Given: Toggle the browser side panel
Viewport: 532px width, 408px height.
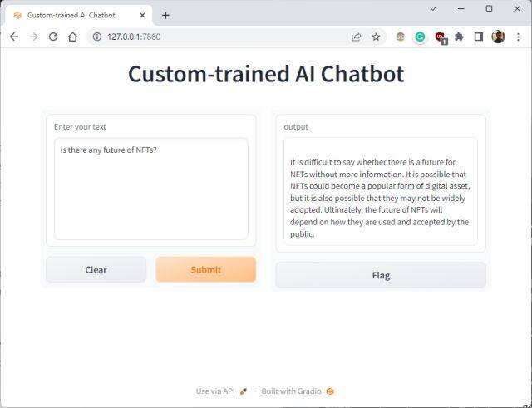Looking at the screenshot, I should (x=479, y=37).
